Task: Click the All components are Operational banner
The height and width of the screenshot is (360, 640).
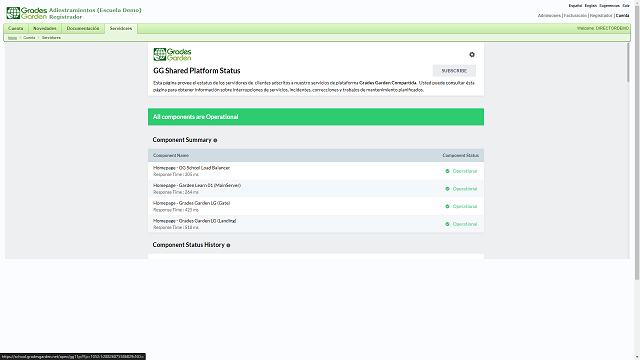Action: click(316, 117)
